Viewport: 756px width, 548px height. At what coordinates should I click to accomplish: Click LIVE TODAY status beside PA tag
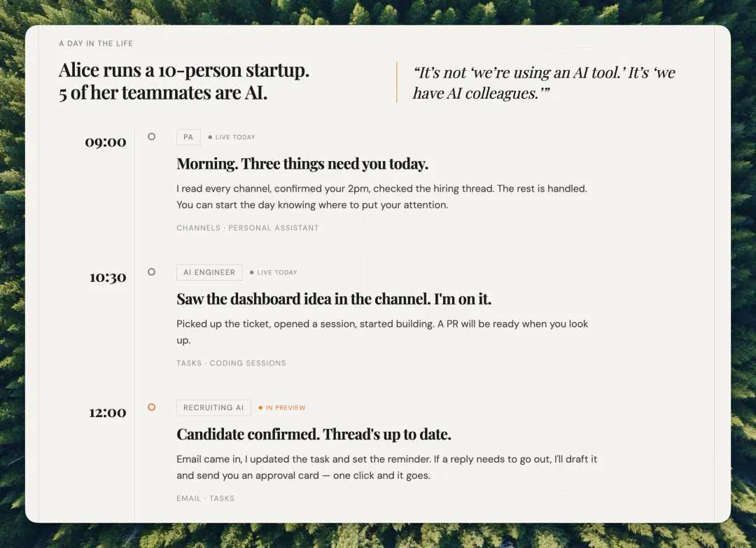232,137
